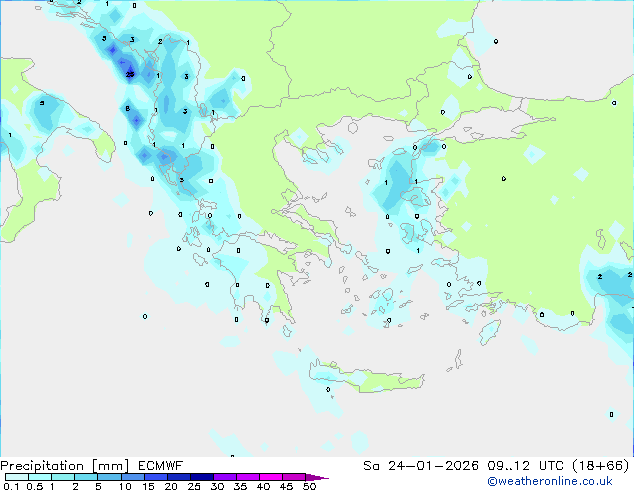Open the weatheronline.co.uk link
This screenshot has width=634, height=490.
click(x=550, y=481)
